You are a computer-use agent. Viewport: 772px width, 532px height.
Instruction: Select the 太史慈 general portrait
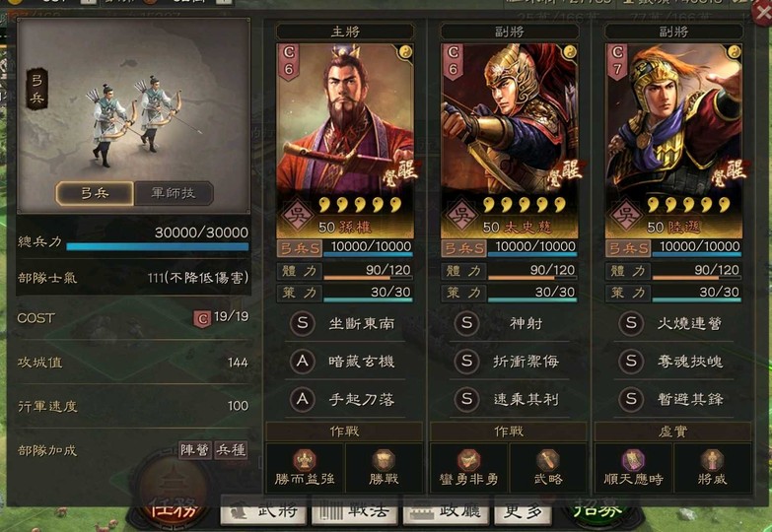509,140
